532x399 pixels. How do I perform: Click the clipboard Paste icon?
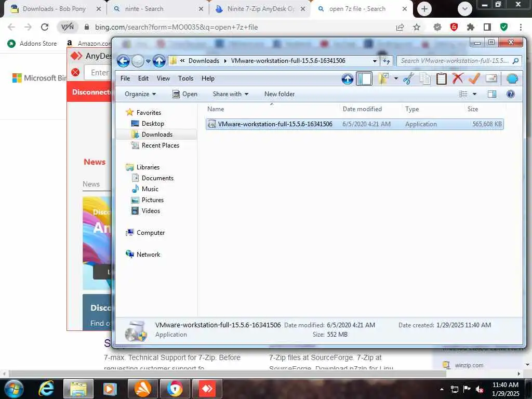tap(442, 79)
